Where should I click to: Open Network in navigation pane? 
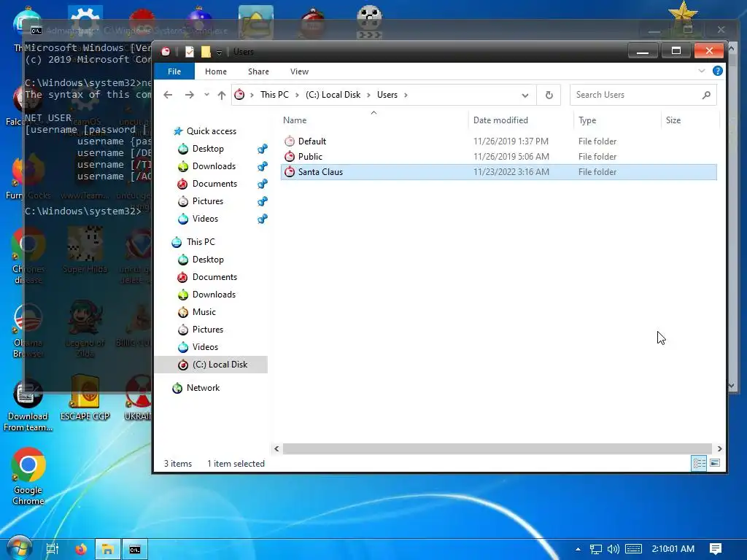coord(203,388)
